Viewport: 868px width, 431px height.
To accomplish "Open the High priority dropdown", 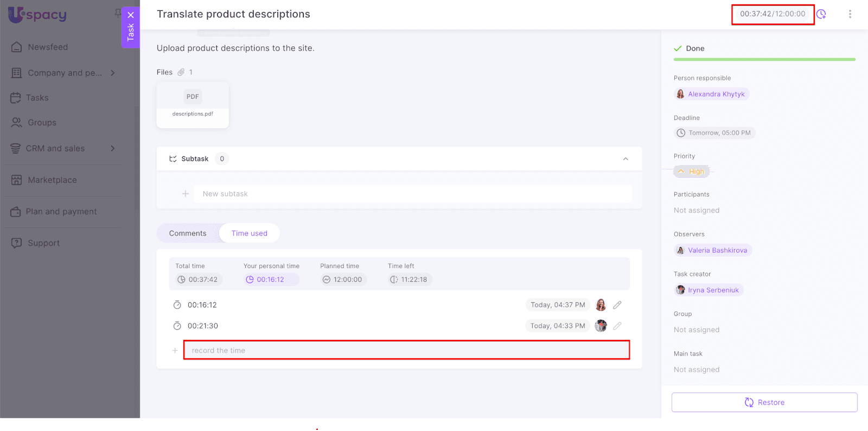I will [x=692, y=172].
